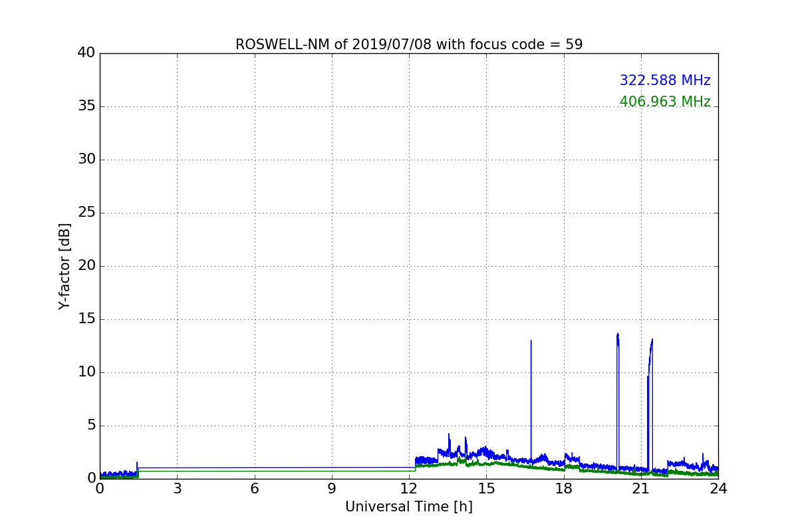Image resolution: width=798 pixels, height=532 pixels.
Task: Click the y-axis tick label '20'
Action: pos(86,266)
